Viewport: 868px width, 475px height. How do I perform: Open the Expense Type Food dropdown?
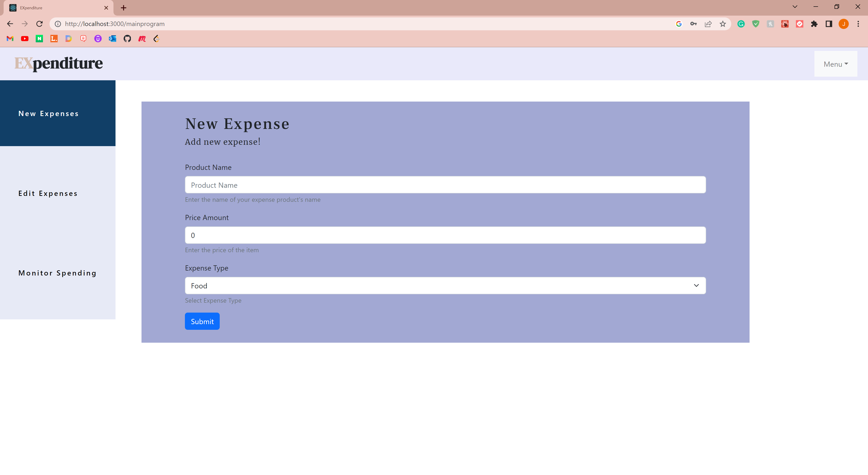tap(445, 285)
